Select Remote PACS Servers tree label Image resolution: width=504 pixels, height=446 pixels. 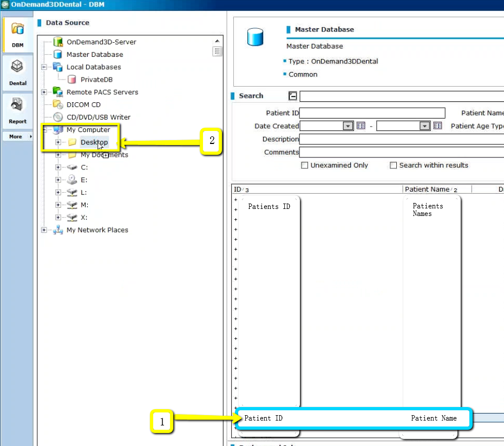click(102, 92)
